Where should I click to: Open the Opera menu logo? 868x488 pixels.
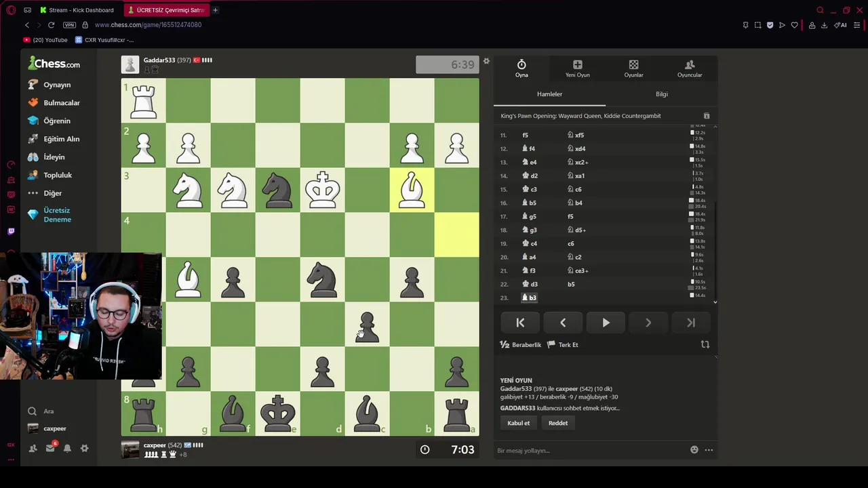pyautogui.click(x=11, y=10)
